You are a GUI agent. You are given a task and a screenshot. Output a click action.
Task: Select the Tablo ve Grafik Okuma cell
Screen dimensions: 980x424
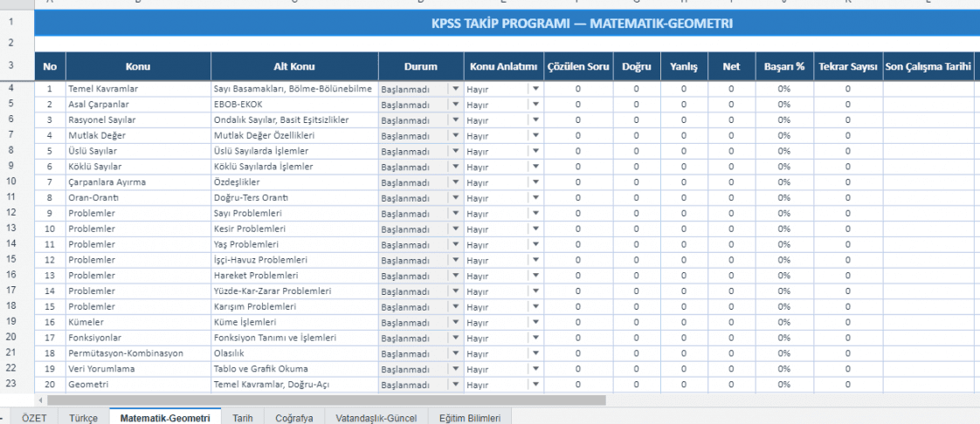coord(294,369)
